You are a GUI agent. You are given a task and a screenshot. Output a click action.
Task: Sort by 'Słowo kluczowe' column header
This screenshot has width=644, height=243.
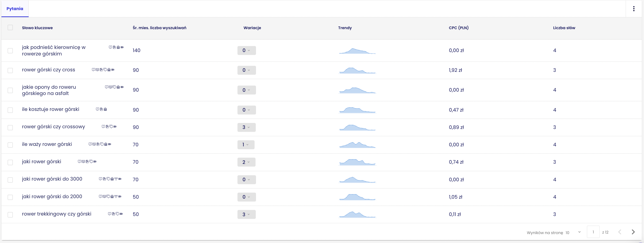point(37,28)
